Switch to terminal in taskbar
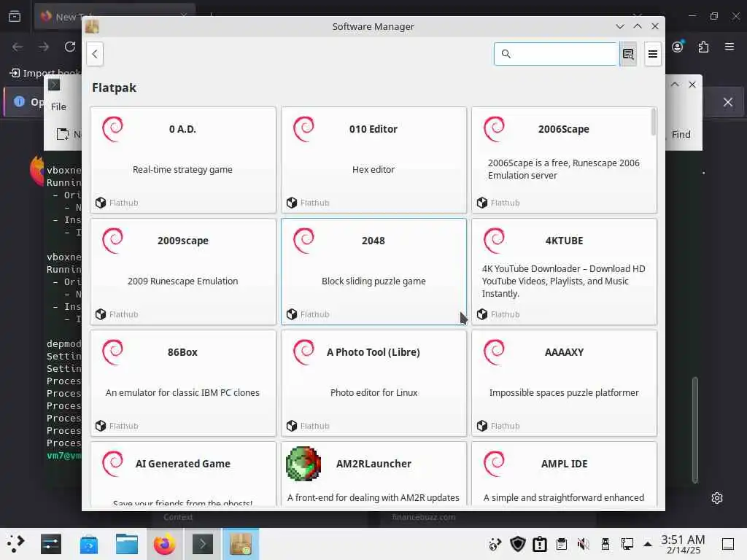 coord(203,544)
